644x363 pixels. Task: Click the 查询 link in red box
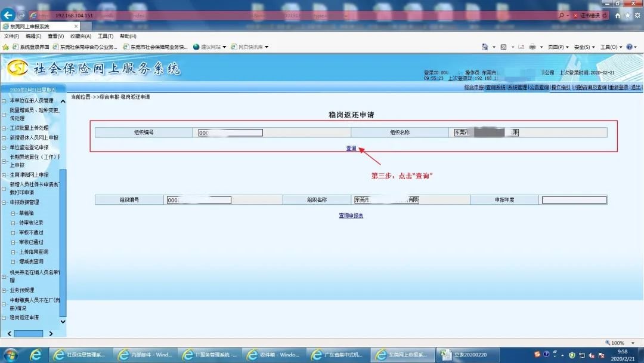pyautogui.click(x=351, y=148)
